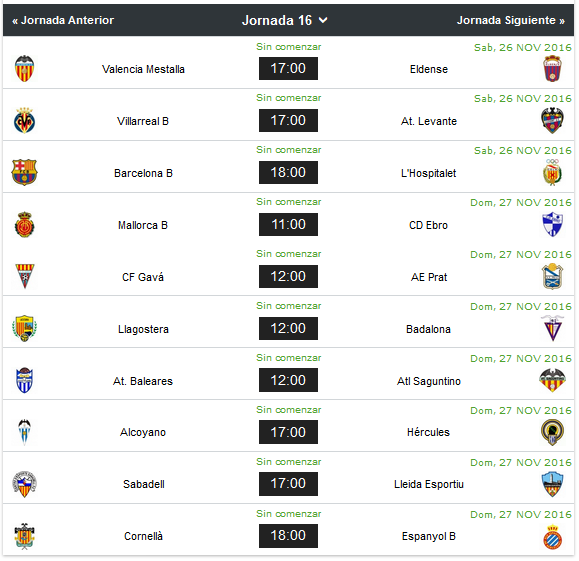Click the Villarreal B yellow crest
579x561 pixels.
(x=24, y=120)
